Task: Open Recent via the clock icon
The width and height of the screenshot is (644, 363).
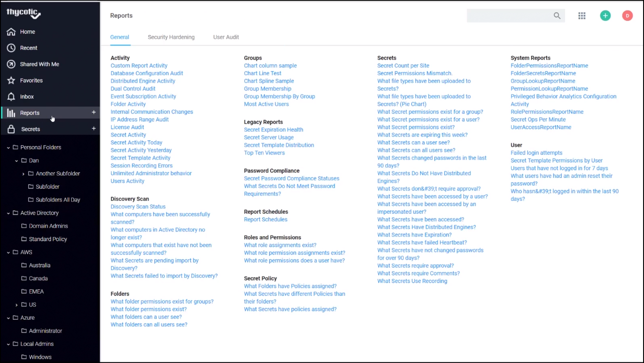Action: coord(11,48)
